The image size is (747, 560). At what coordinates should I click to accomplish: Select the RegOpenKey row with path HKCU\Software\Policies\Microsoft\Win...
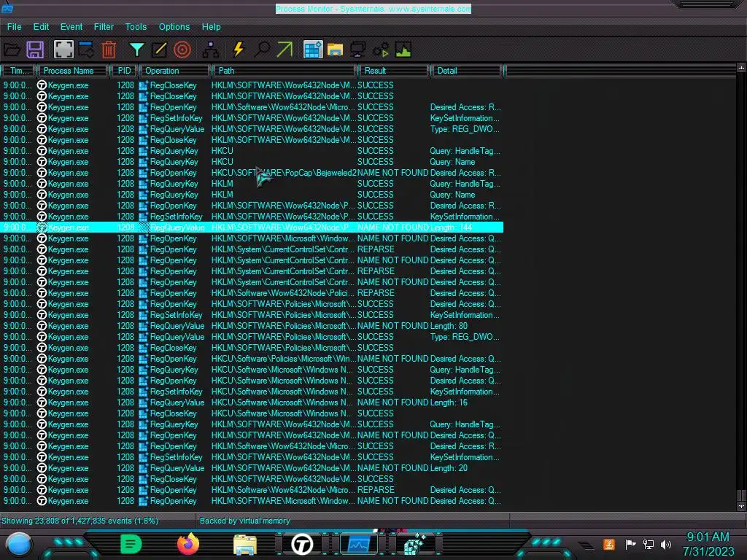[x=252, y=359]
